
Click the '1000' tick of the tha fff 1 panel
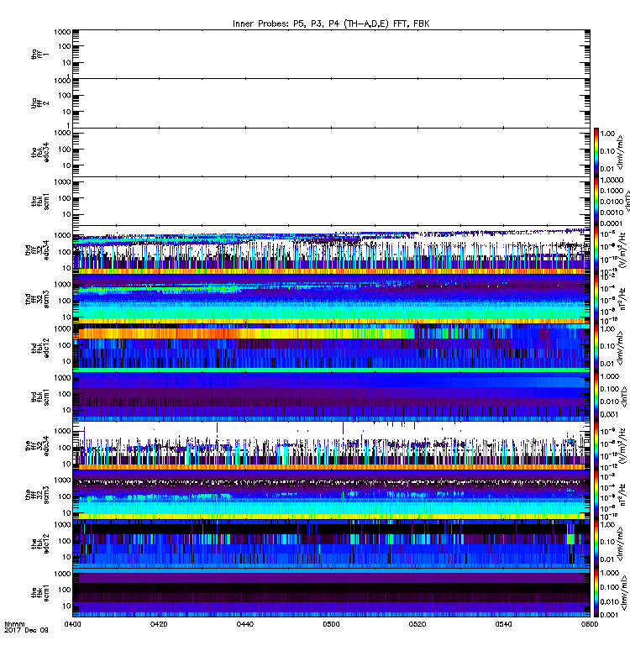tap(62, 32)
